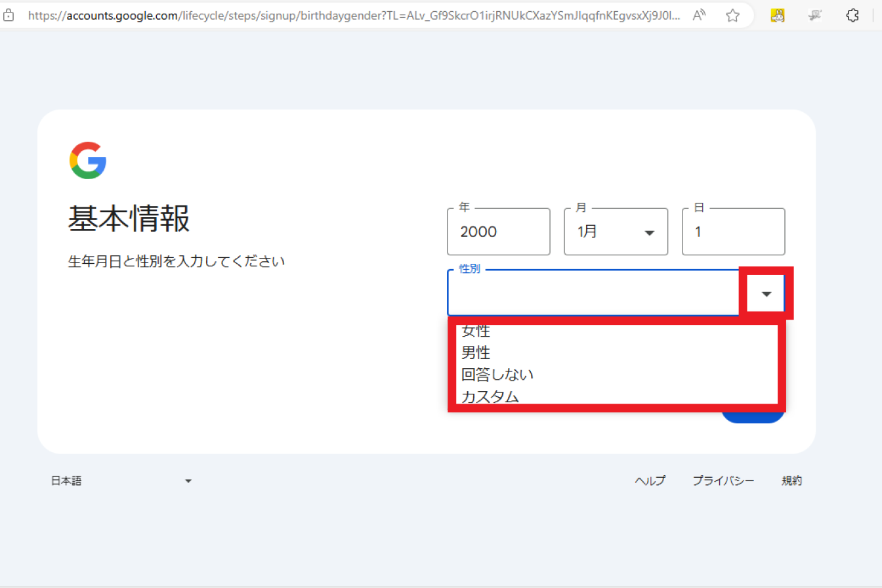Viewport: 882px width, 588px height.
Task: Click the site security lock icon
Action: point(9,15)
